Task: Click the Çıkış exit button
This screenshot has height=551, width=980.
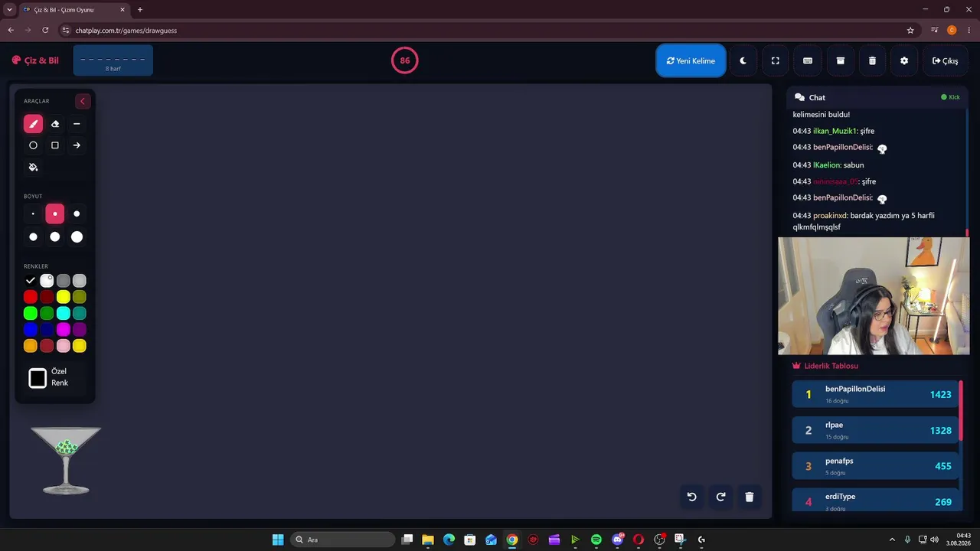Action: (x=945, y=60)
